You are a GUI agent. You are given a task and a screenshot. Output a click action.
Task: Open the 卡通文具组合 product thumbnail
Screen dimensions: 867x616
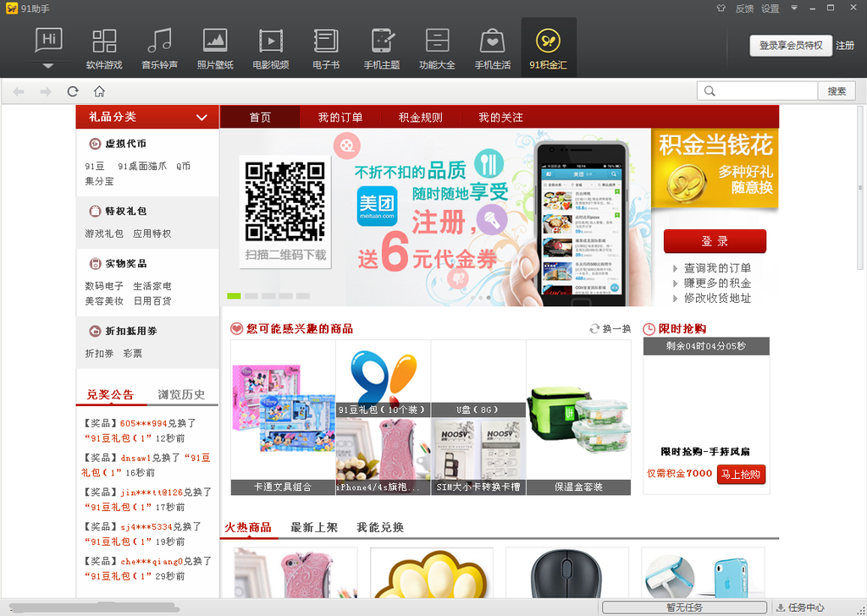[283, 418]
